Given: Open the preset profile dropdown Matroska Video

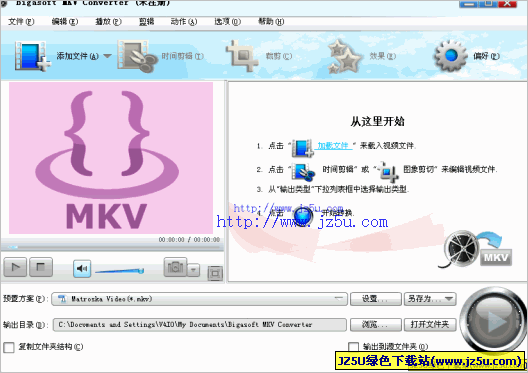Looking at the screenshot, I should click(x=199, y=299).
